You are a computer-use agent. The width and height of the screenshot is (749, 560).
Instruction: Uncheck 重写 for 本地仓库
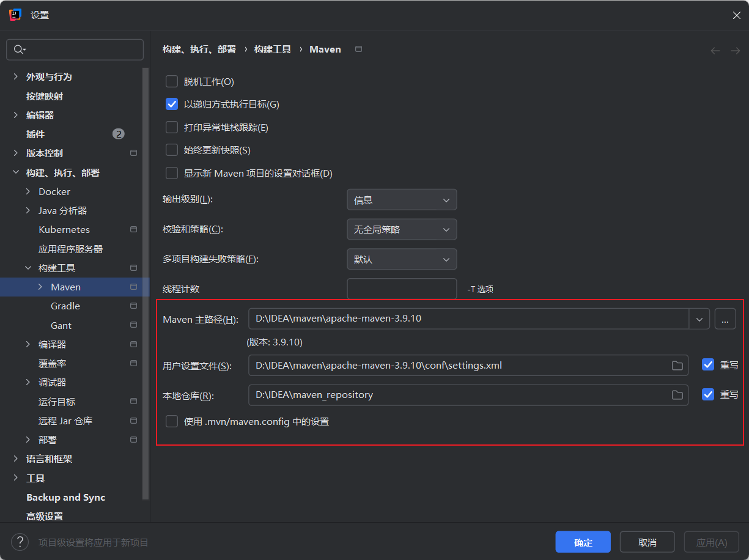[x=708, y=394]
